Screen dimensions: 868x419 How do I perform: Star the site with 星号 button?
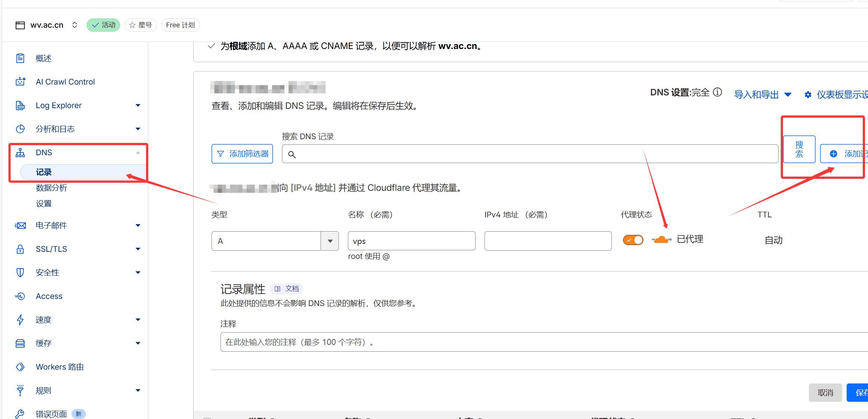tap(140, 25)
